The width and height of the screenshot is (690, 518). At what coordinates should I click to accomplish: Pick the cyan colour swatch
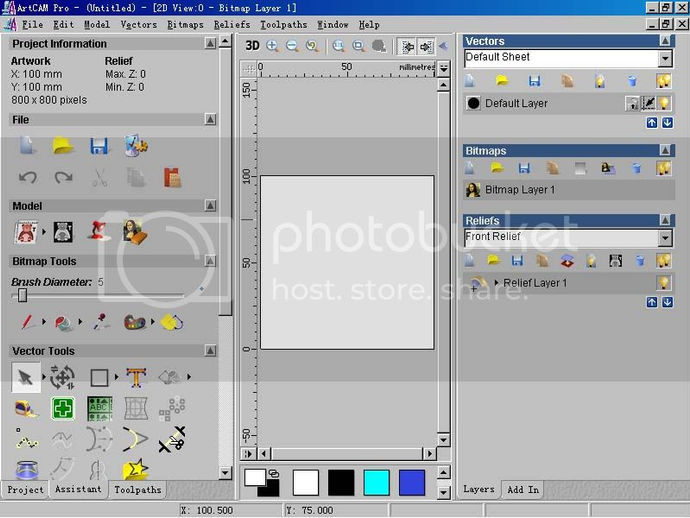coord(377,482)
